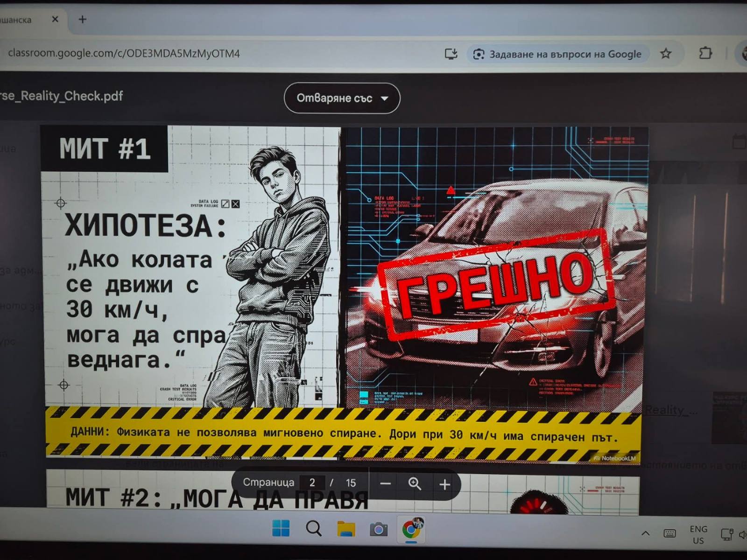Viewport: 747px width, 560px height.
Task: Click the magnifier reset zoom icon
Action: [x=415, y=484]
